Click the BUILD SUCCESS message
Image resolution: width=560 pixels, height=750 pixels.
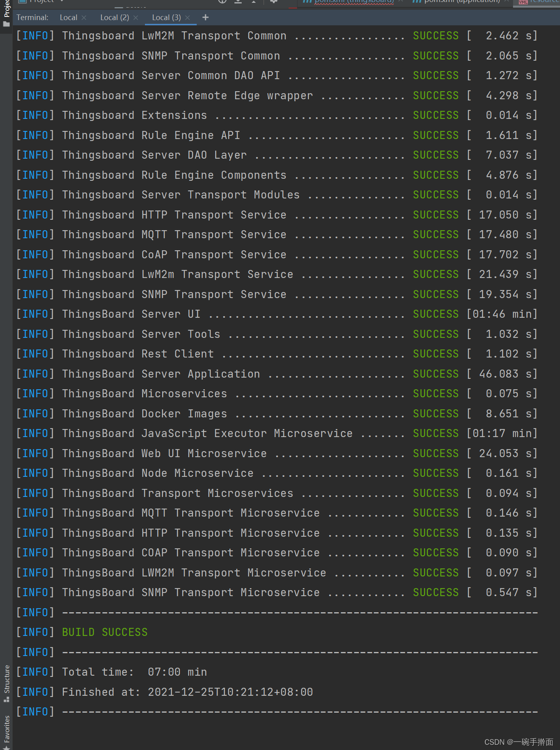105,632
